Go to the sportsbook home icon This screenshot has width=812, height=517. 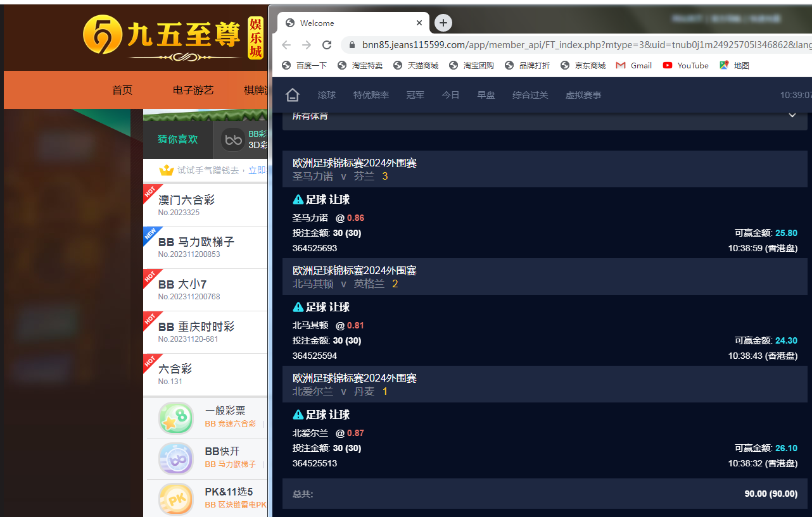[x=292, y=95]
